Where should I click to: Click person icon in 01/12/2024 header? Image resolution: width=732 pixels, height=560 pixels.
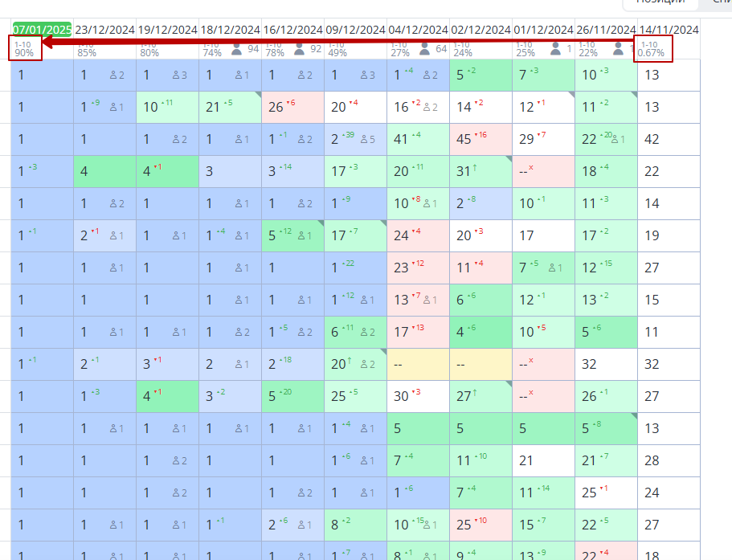555,48
